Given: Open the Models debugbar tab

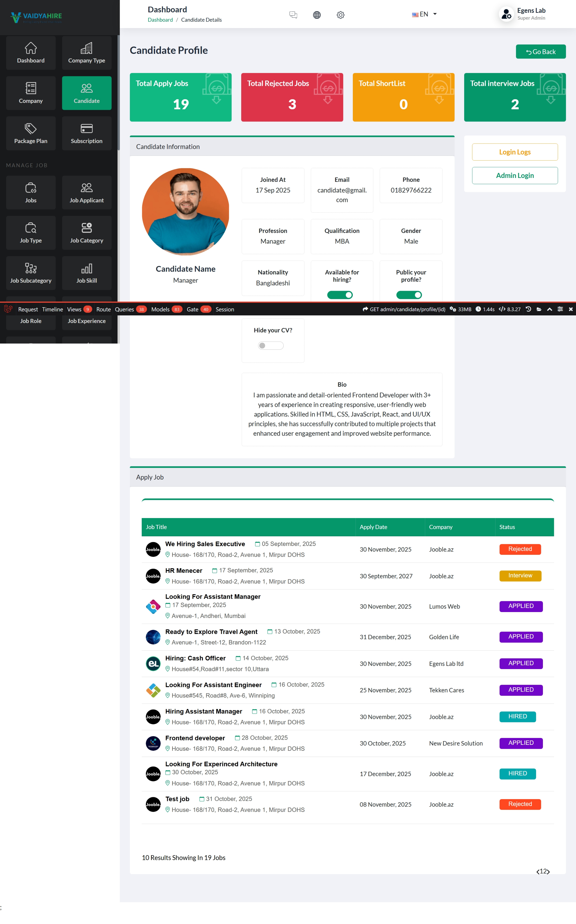Looking at the screenshot, I should click(x=160, y=309).
